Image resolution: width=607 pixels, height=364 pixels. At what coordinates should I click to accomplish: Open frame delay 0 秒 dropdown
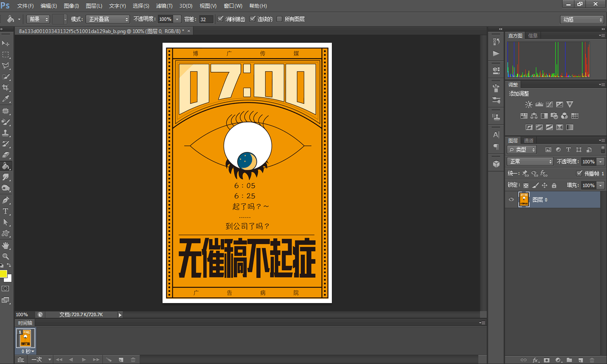(28, 351)
